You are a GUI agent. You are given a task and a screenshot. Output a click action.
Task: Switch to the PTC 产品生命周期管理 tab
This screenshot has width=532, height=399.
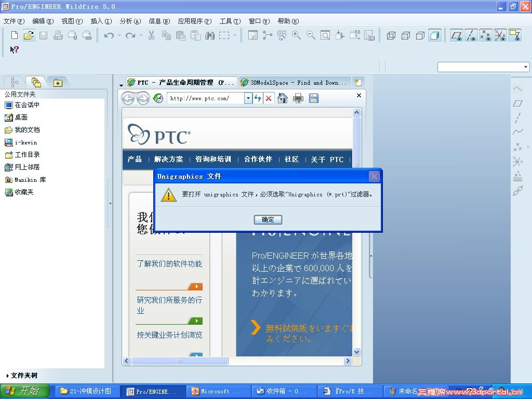click(x=181, y=83)
